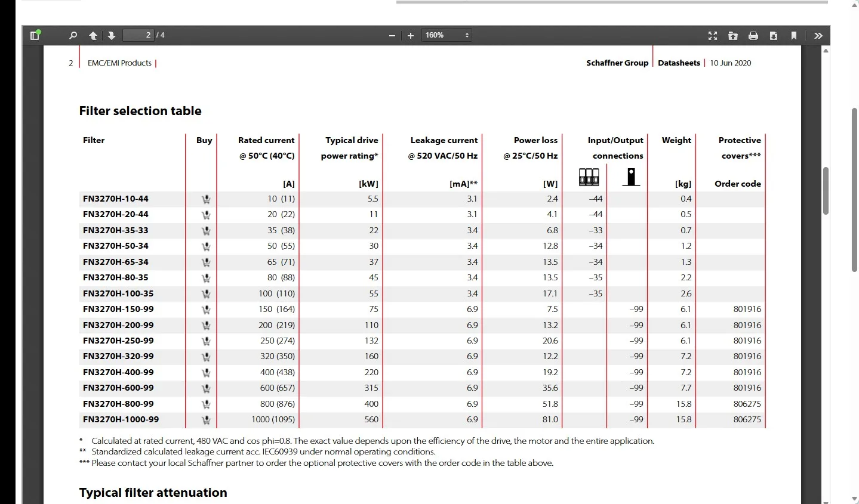Zoom out using the minus button
Image resolution: width=859 pixels, height=504 pixels.
pos(392,36)
